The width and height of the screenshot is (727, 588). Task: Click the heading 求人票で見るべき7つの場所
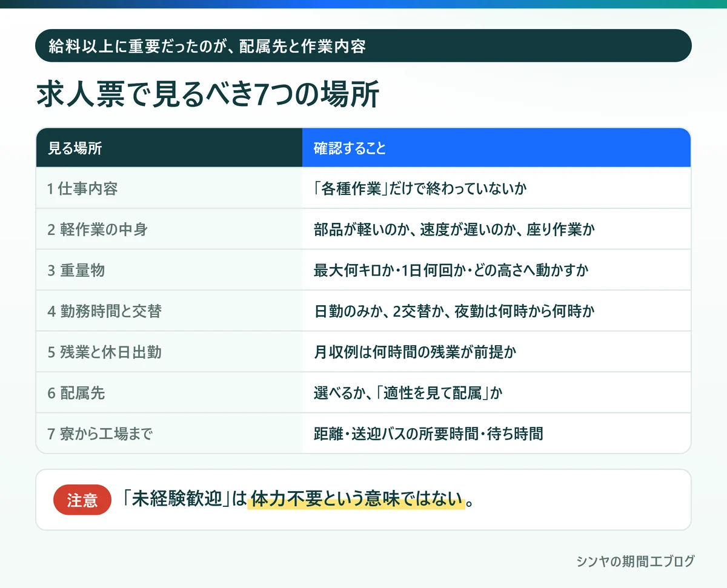[x=208, y=94]
